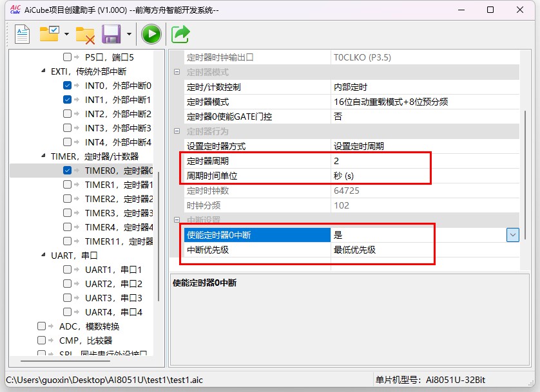Viewport: 540px width, 392px height.
Task: Click the property grid vertical scrollbar
Action: [525, 174]
